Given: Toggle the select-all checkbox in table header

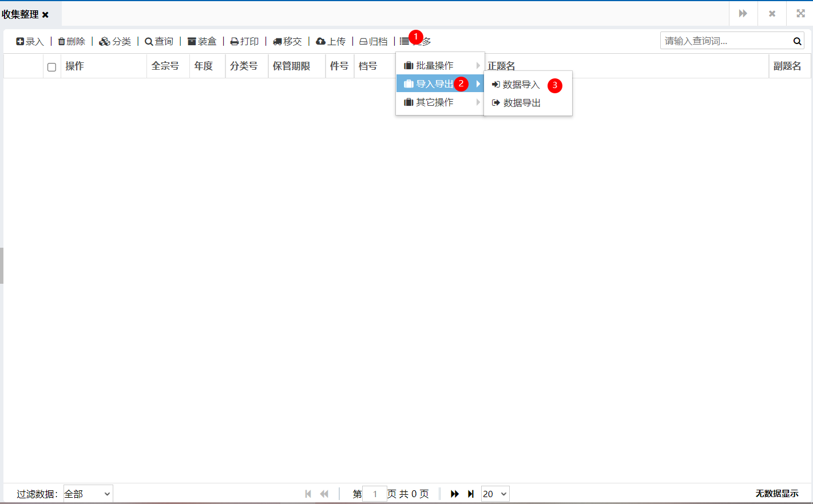Looking at the screenshot, I should [51, 67].
